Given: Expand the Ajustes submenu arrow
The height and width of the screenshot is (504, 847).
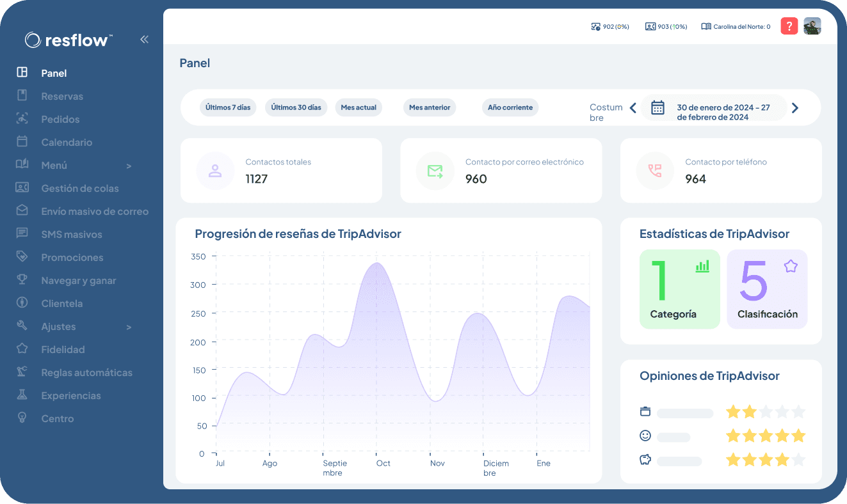Looking at the screenshot, I should [129, 327].
